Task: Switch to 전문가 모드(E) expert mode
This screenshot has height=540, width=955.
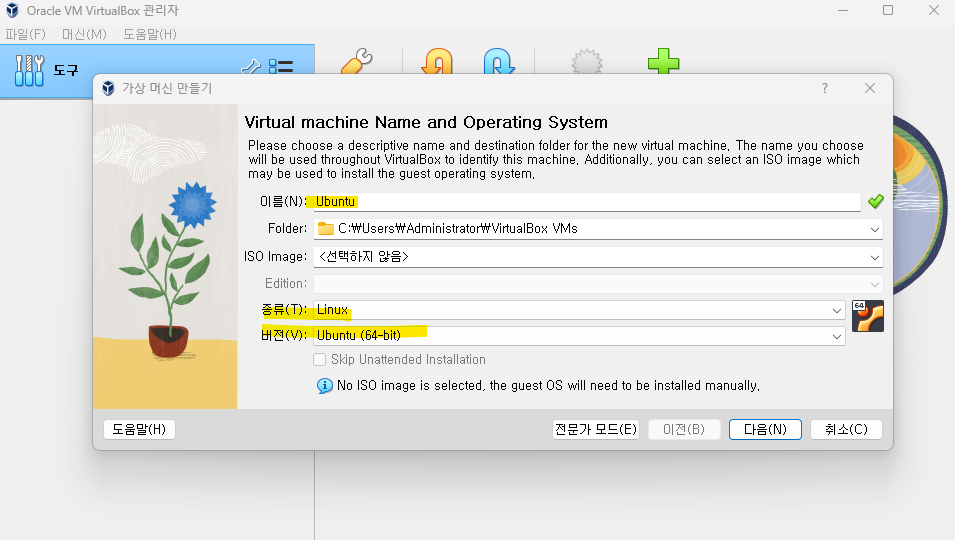Action: [596, 429]
